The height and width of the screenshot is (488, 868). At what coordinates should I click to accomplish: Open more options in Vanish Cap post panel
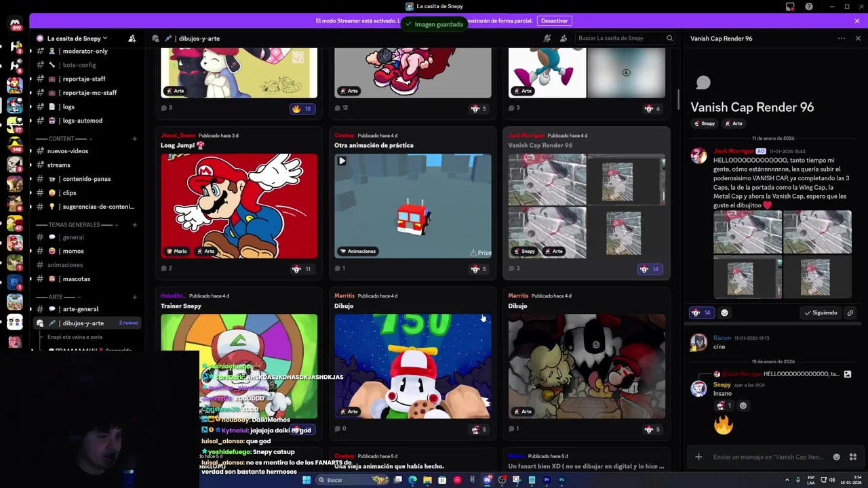click(x=842, y=39)
